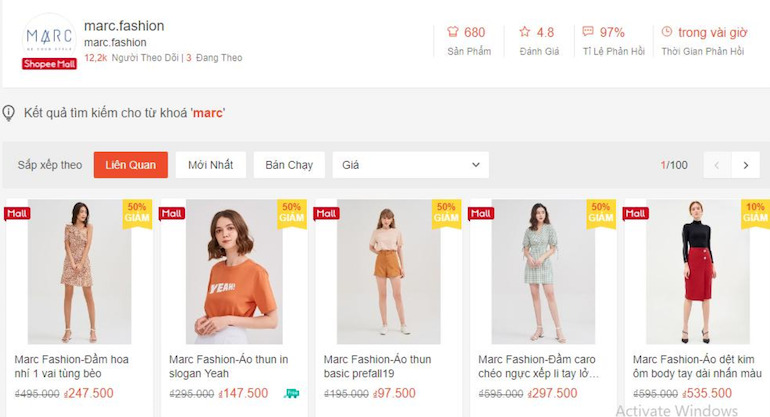Click Mall badge on Áo thun slogan Yeah
770x417 pixels.
(172, 213)
